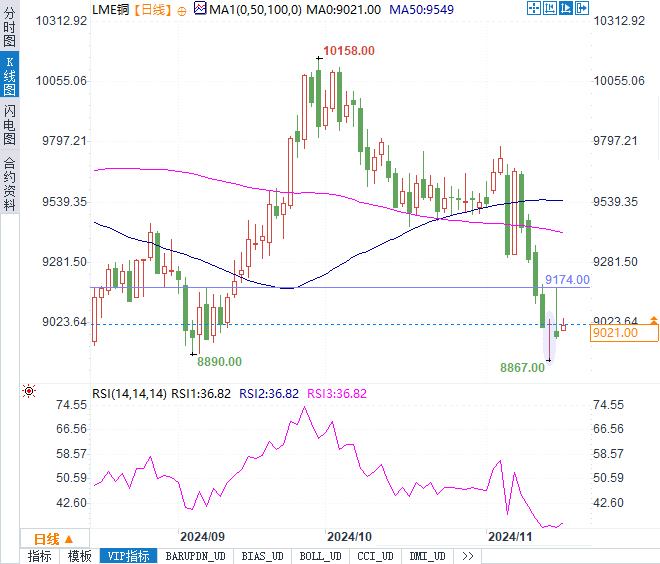Click the 9174.00 horizontal line label

pos(567,279)
